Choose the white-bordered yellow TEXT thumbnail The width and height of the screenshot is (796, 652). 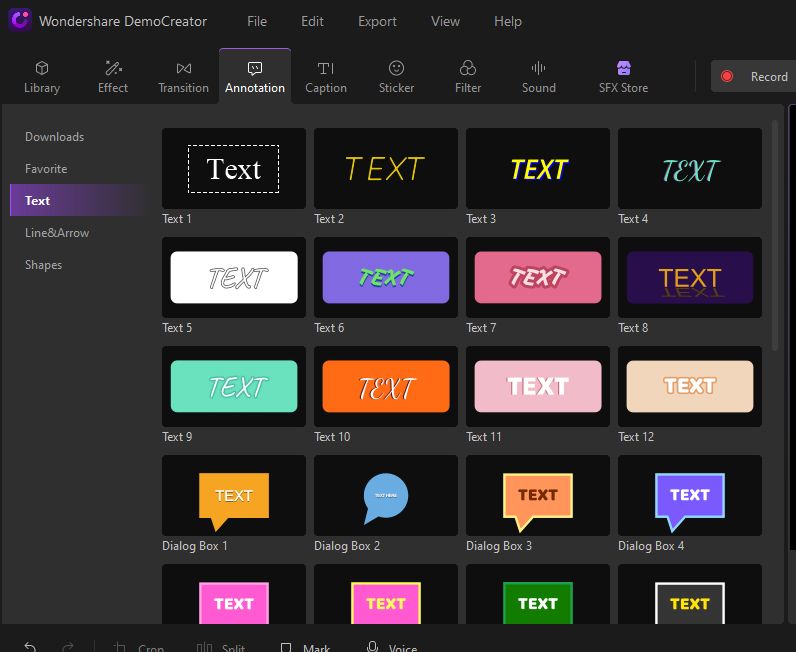689,594
